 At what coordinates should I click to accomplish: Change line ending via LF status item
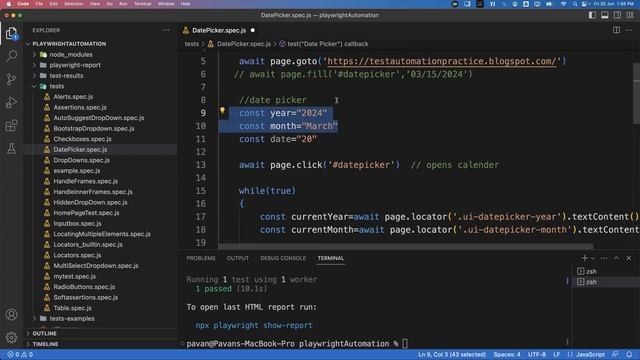point(556,355)
